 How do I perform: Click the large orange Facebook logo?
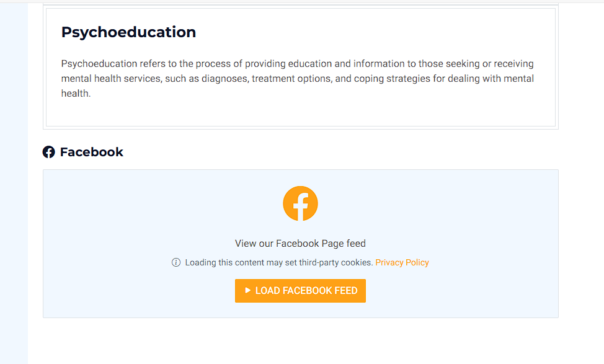300,203
